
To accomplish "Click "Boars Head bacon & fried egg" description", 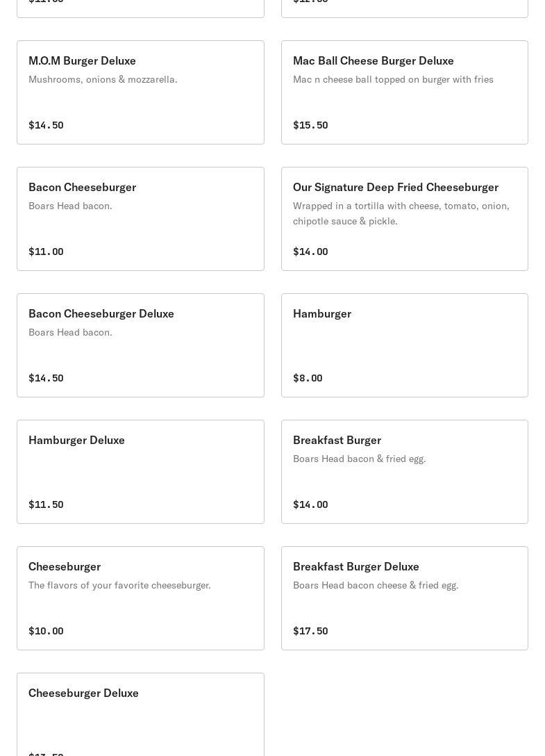I will pos(359,459).
